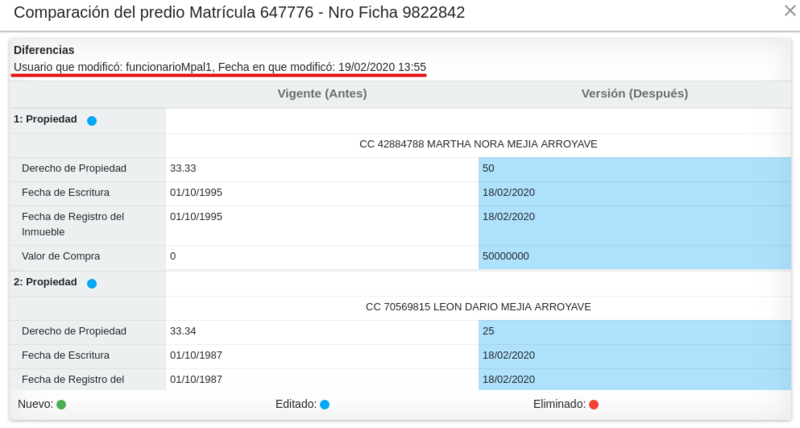
Task: Click the 33.34 Derecho de Propiedad value
Action: [x=183, y=331]
